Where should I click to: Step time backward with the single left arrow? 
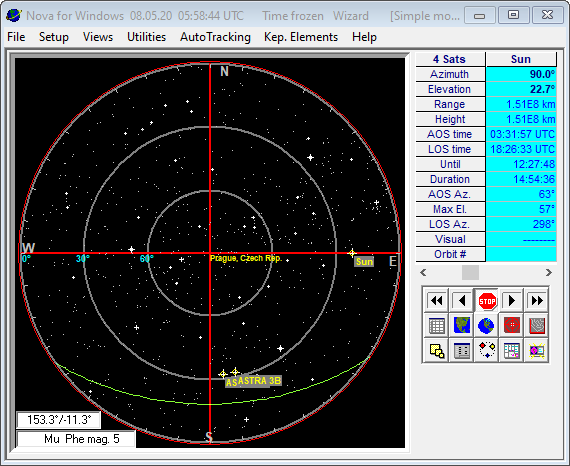click(462, 301)
